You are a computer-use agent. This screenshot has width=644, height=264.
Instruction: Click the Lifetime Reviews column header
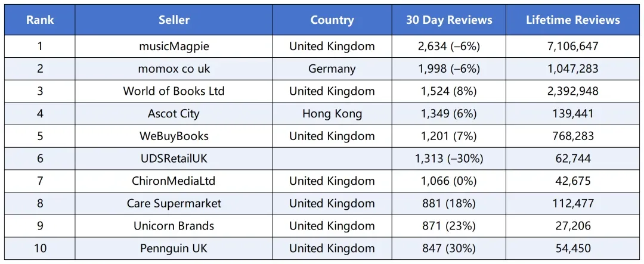tap(573, 20)
